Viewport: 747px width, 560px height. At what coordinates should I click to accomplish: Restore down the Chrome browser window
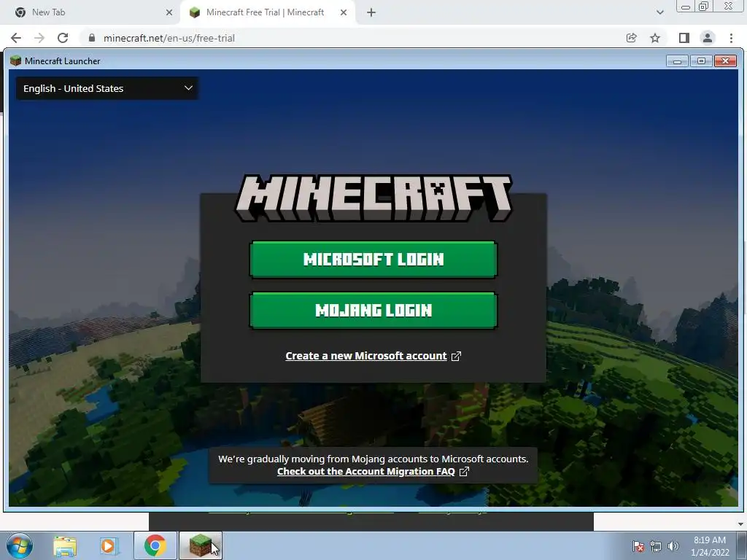coord(703,6)
